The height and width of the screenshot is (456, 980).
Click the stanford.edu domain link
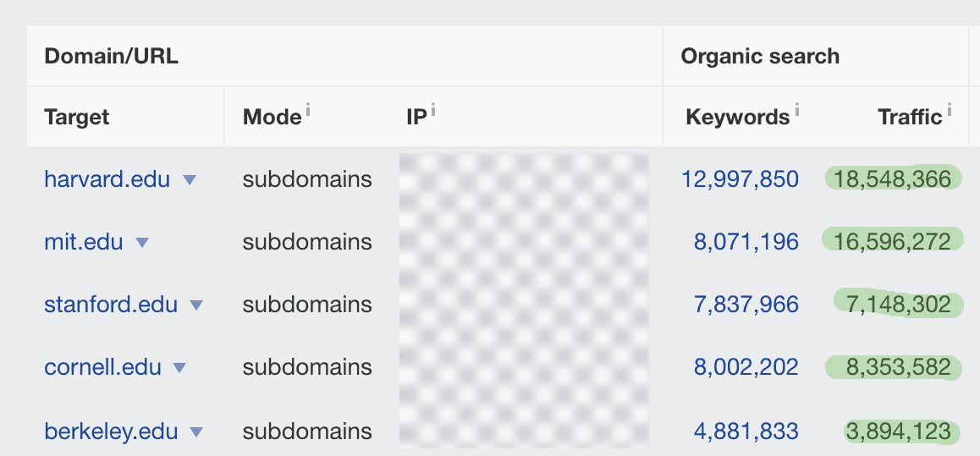pos(111,305)
